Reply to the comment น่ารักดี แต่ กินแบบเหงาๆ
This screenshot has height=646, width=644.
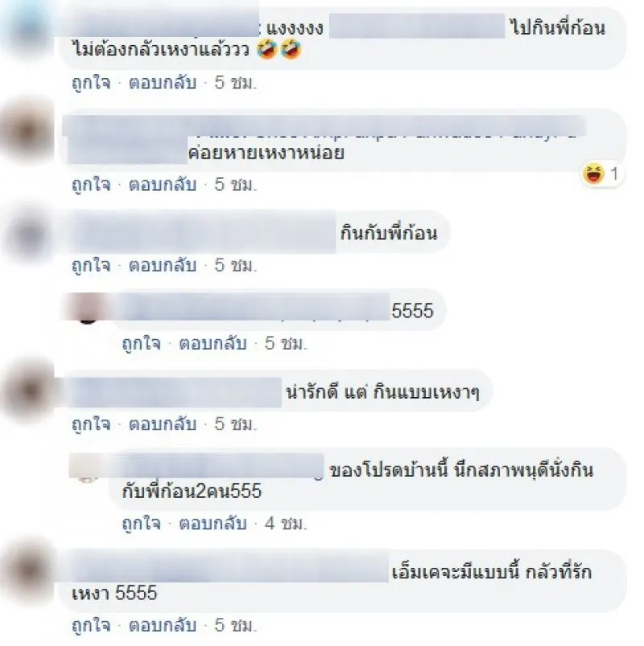pyautogui.click(x=163, y=424)
